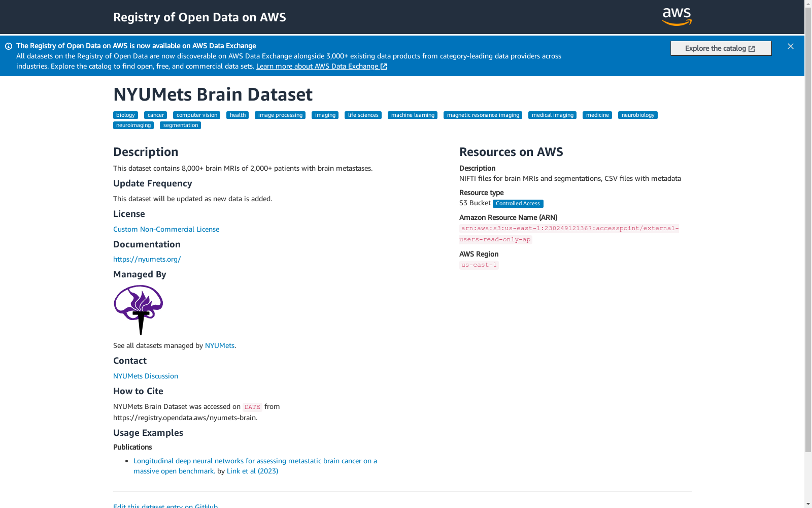Filter by computer vision tag

[x=196, y=115]
